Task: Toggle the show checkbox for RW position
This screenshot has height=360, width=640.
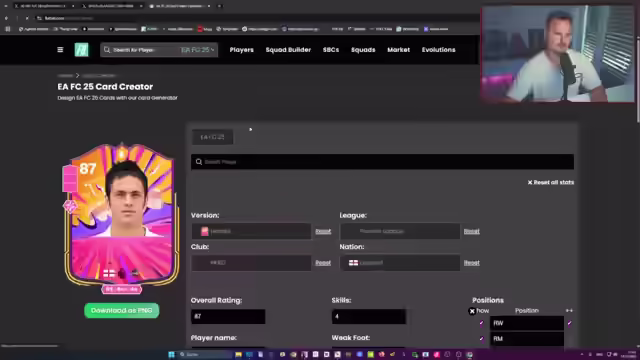Action: [x=481, y=323]
